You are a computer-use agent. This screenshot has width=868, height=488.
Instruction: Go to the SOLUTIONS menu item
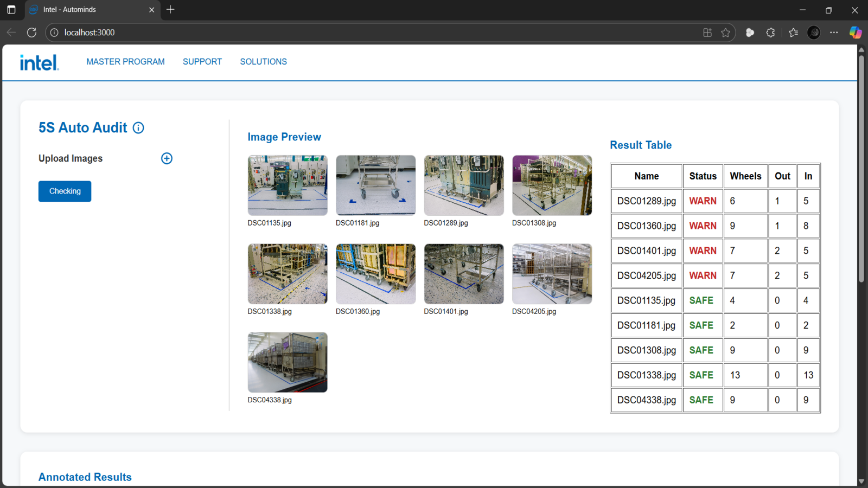coord(263,62)
